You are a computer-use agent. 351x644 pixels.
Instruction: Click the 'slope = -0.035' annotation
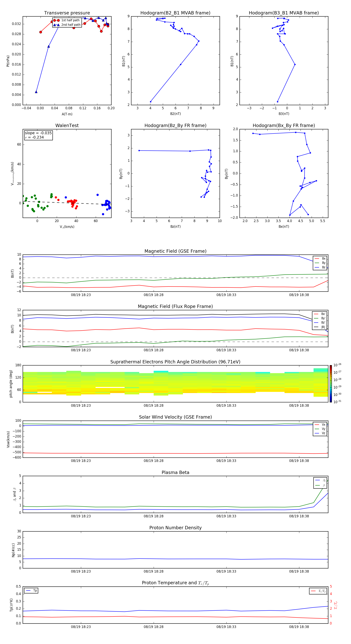tap(38, 133)
